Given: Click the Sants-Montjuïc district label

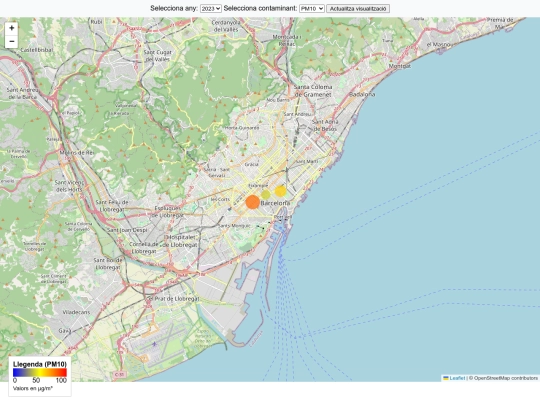Looking at the screenshot, I should pos(234,226).
